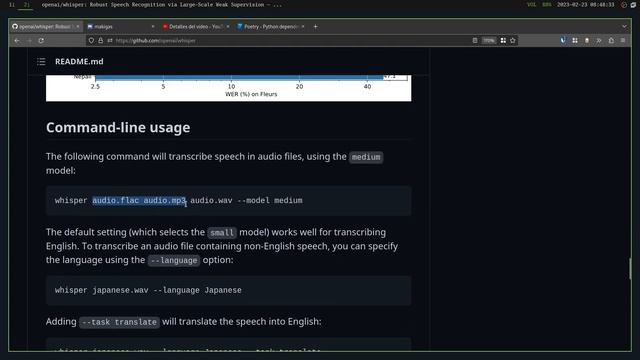The image size is (640, 360).
Task: Click the highlighted 'audio.flac audio.mp3' text
Action: pos(139,200)
